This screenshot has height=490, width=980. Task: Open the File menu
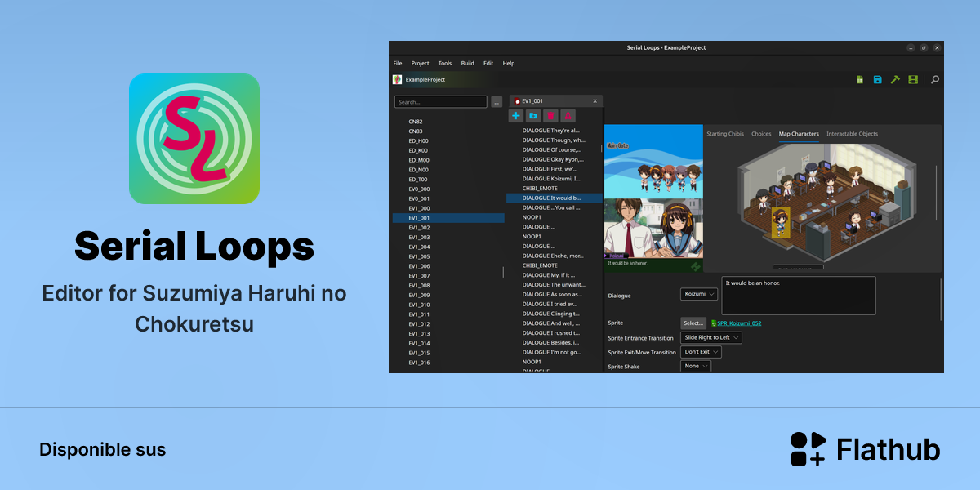click(x=398, y=63)
